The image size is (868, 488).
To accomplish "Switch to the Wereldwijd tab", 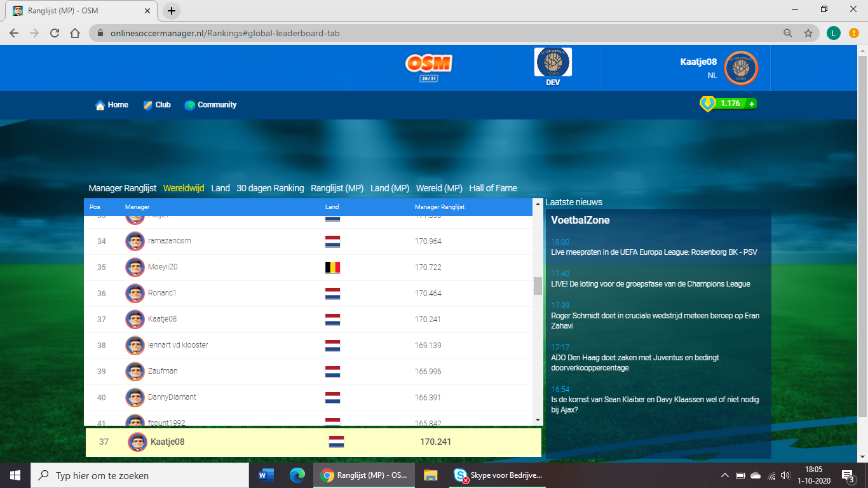I will 184,188.
